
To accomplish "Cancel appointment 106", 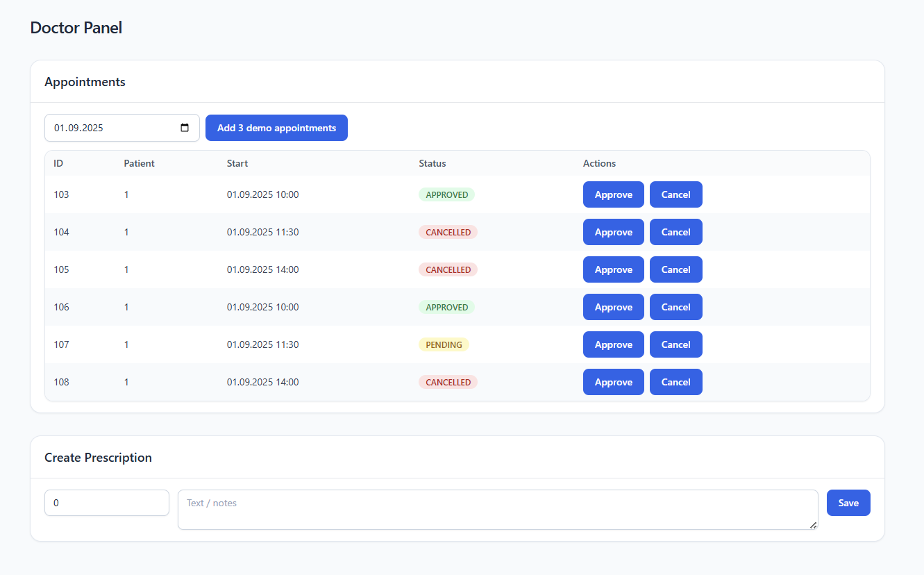I will 676,307.
